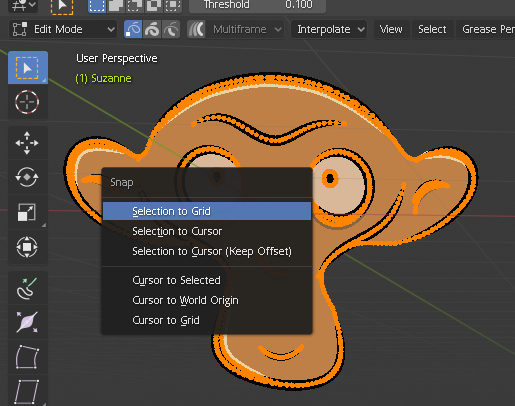Click the User Perspective label
Image resolution: width=515 pixels, height=406 pixels.
[x=117, y=58]
